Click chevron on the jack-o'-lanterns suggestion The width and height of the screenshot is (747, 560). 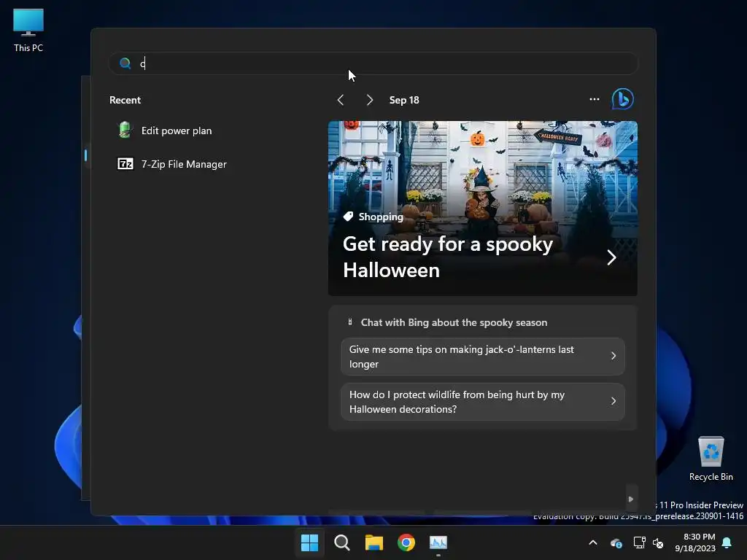[614, 356]
